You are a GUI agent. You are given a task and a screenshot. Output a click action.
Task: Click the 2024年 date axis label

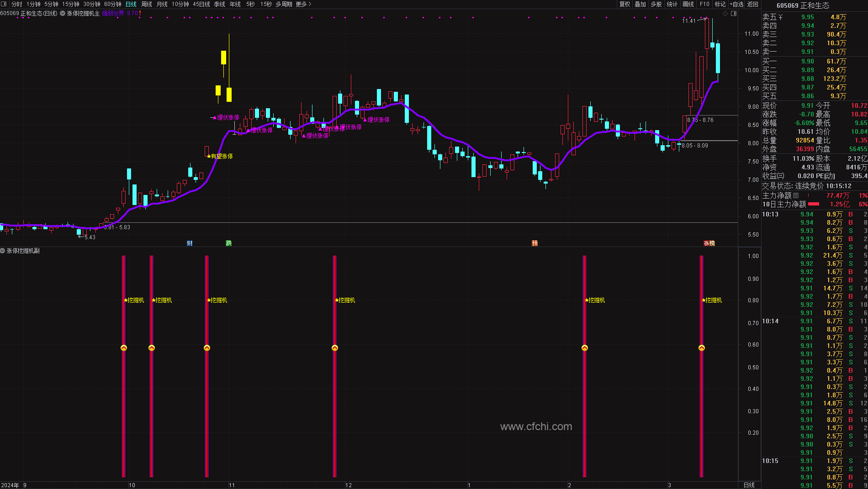(x=10, y=485)
